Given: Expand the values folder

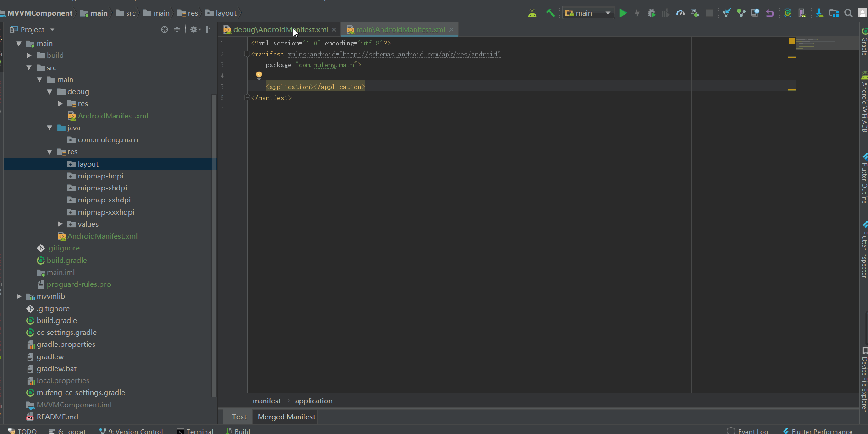Looking at the screenshot, I should click(60, 224).
